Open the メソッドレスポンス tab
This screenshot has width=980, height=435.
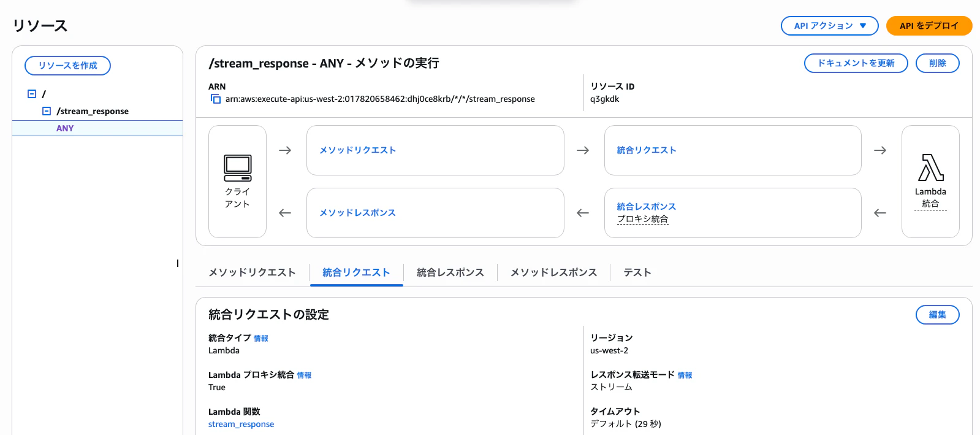553,272
